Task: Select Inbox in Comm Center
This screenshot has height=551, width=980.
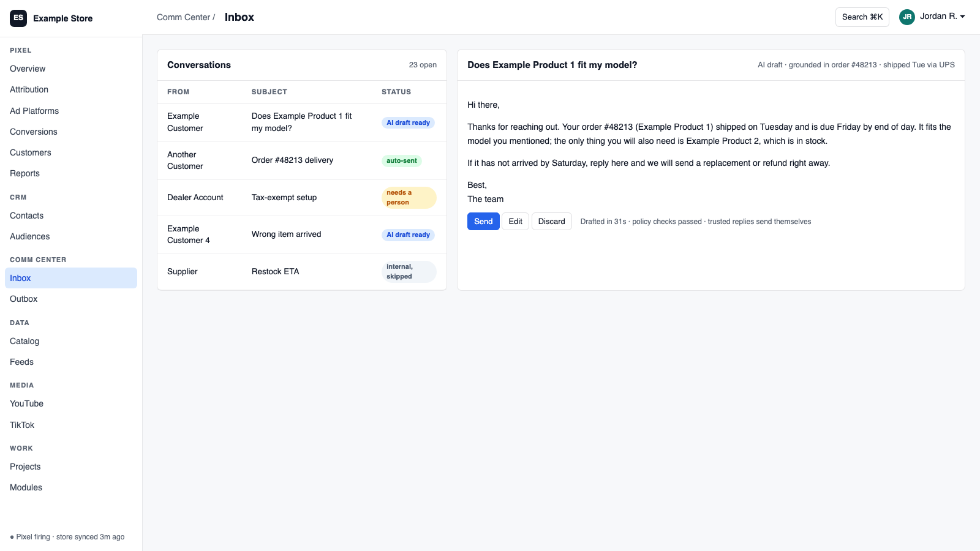Action: [x=71, y=278]
